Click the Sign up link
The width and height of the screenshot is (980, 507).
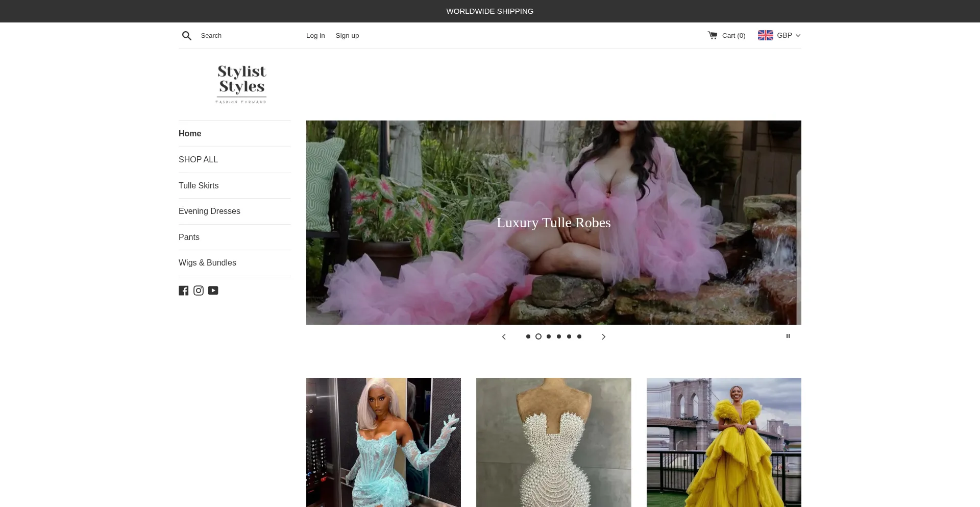tap(347, 36)
